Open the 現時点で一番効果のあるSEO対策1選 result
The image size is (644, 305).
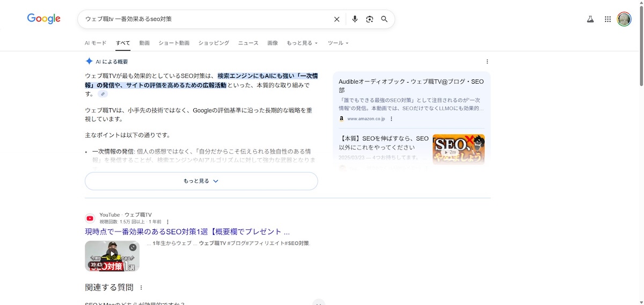point(187,232)
